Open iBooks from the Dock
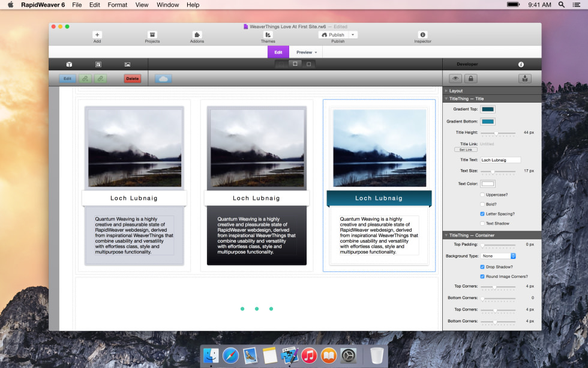 tap(329, 355)
